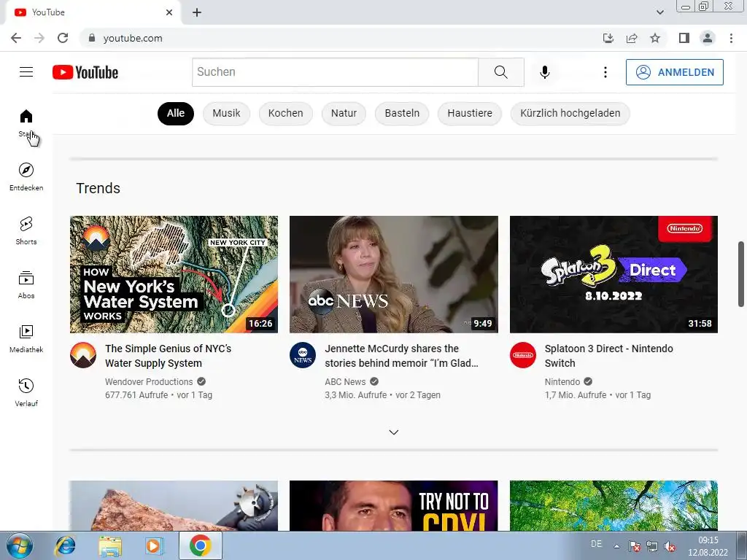Open Abos subscriptions in the sidebar
This screenshot has height=560, width=747.
pyautogui.click(x=26, y=285)
